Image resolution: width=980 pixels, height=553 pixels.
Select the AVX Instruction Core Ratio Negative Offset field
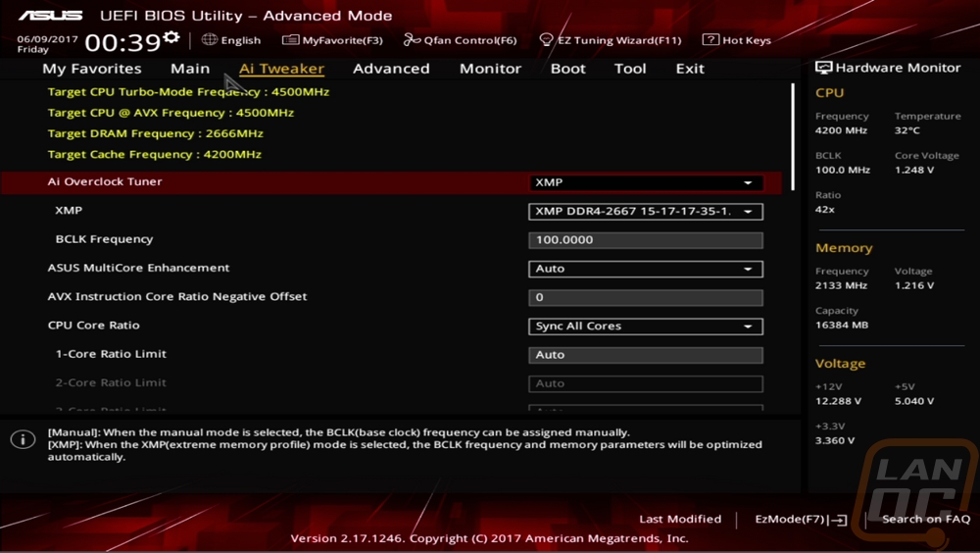645,298
